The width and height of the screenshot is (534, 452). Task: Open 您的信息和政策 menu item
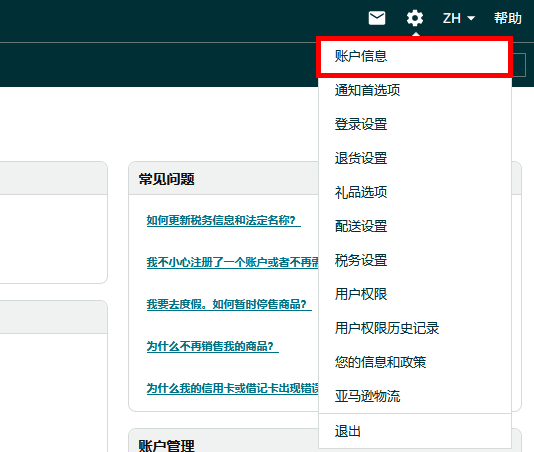[x=415, y=362]
